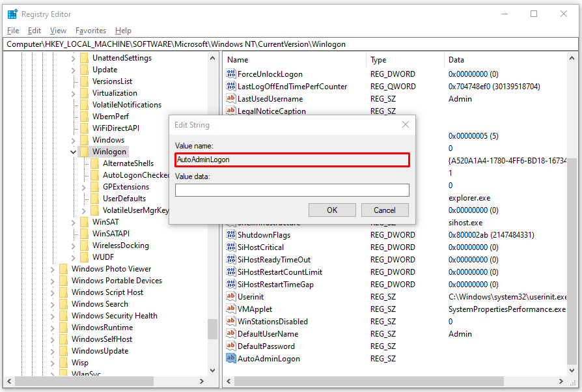The width and height of the screenshot is (582, 392).
Task: Select the VolatileNotifications key
Action: (127, 105)
